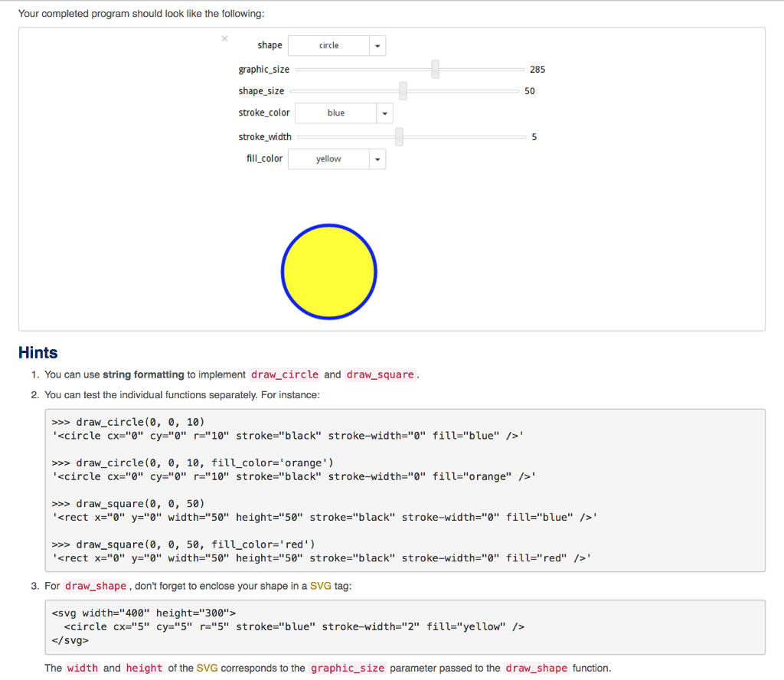
Task: Click the yellow circle graphic
Action: 329,271
